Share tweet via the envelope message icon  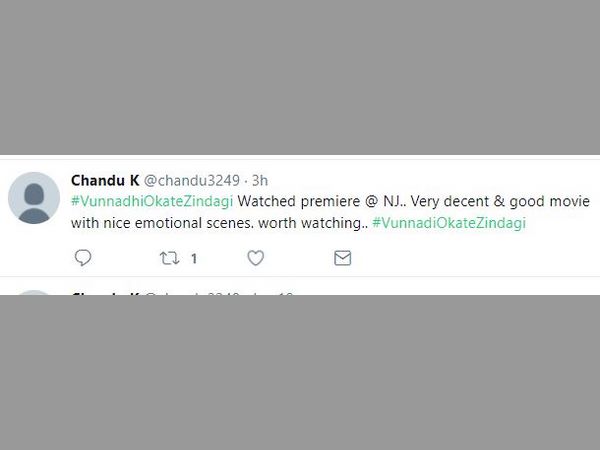pos(342,258)
